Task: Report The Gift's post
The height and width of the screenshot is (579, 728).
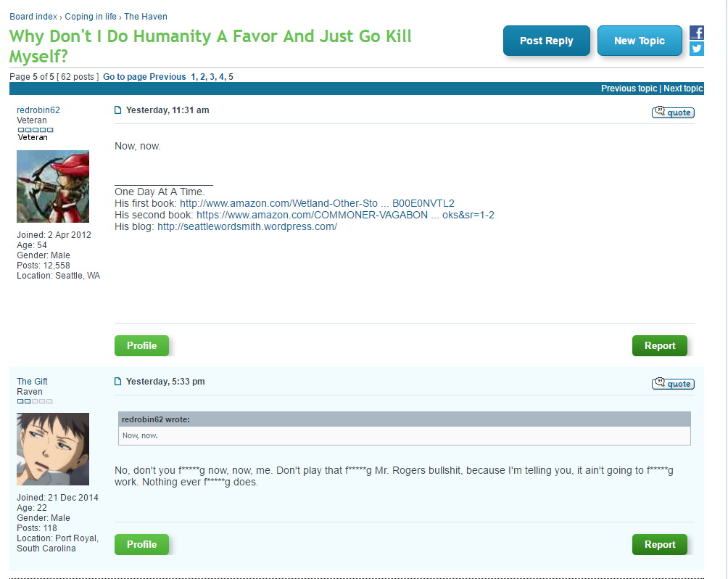Action: (x=659, y=545)
